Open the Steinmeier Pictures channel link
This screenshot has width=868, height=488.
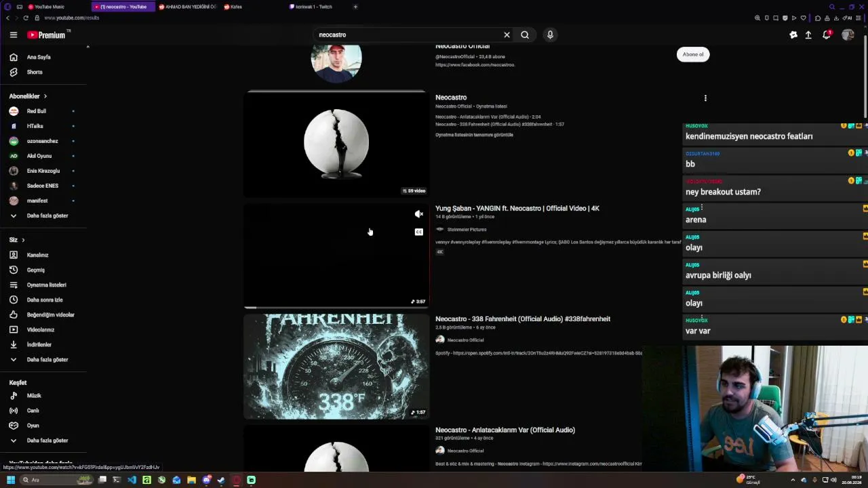click(467, 230)
